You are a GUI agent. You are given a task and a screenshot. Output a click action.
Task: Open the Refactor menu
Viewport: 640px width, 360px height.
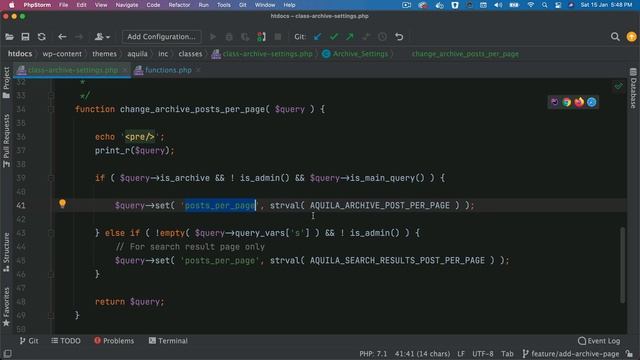click(179, 5)
